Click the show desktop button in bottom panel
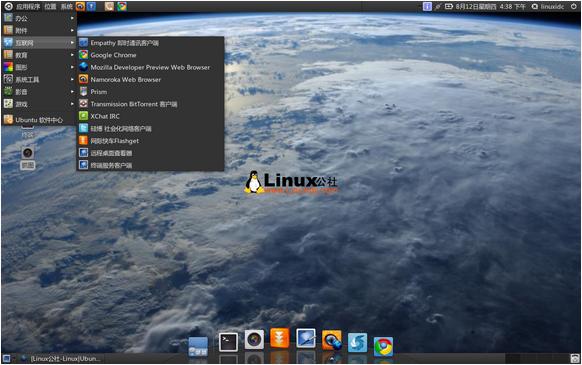This screenshot has width=582, height=365. [x=6, y=358]
